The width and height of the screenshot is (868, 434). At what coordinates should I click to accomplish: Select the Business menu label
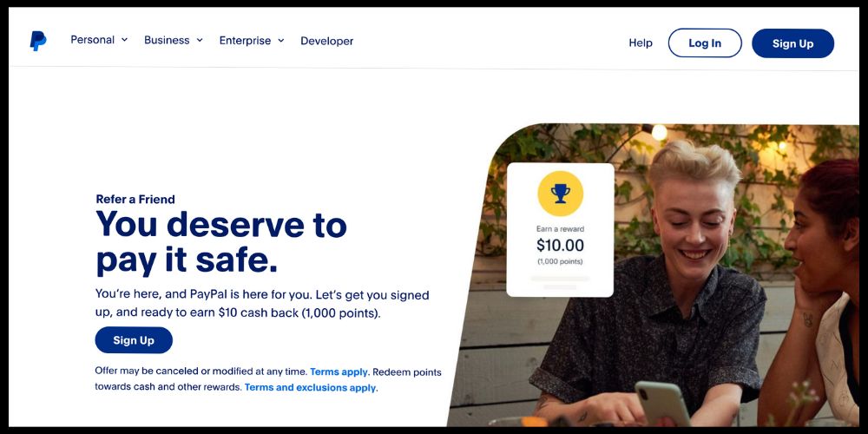[167, 41]
